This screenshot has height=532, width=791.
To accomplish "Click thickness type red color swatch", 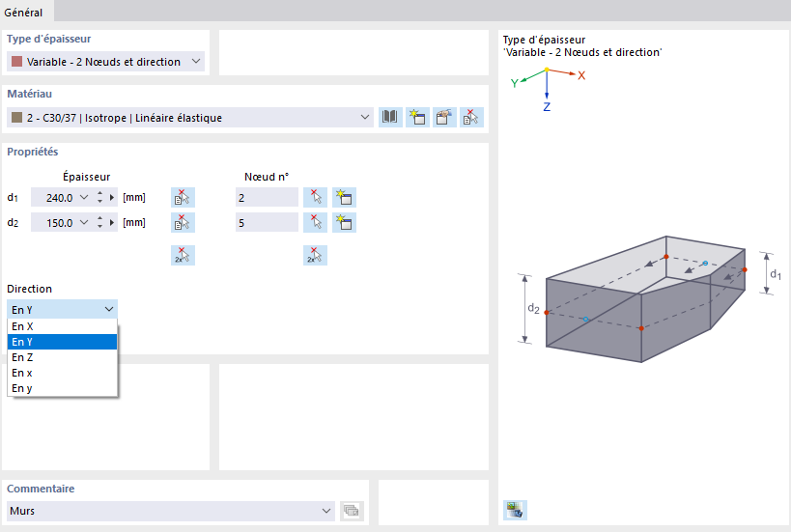I will tap(16, 62).
